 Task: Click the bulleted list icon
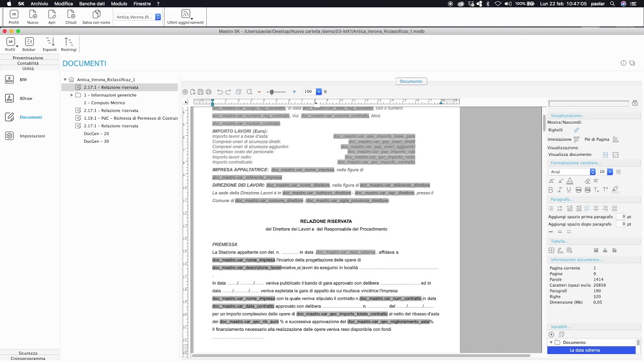click(551, 208)
